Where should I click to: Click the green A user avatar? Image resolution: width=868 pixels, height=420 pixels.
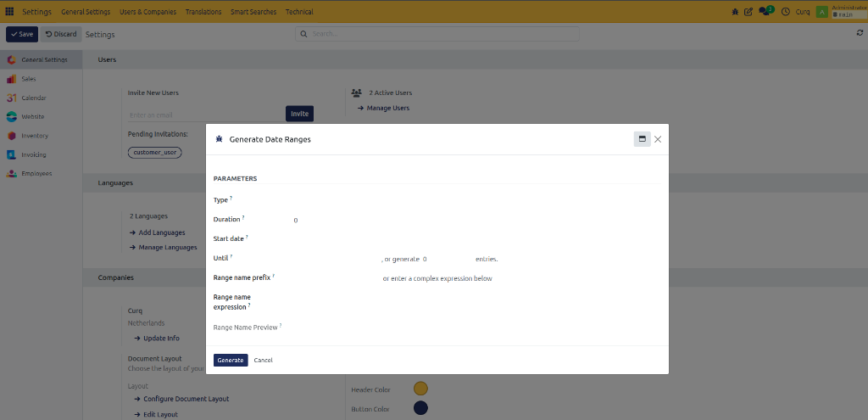point(822,12)
